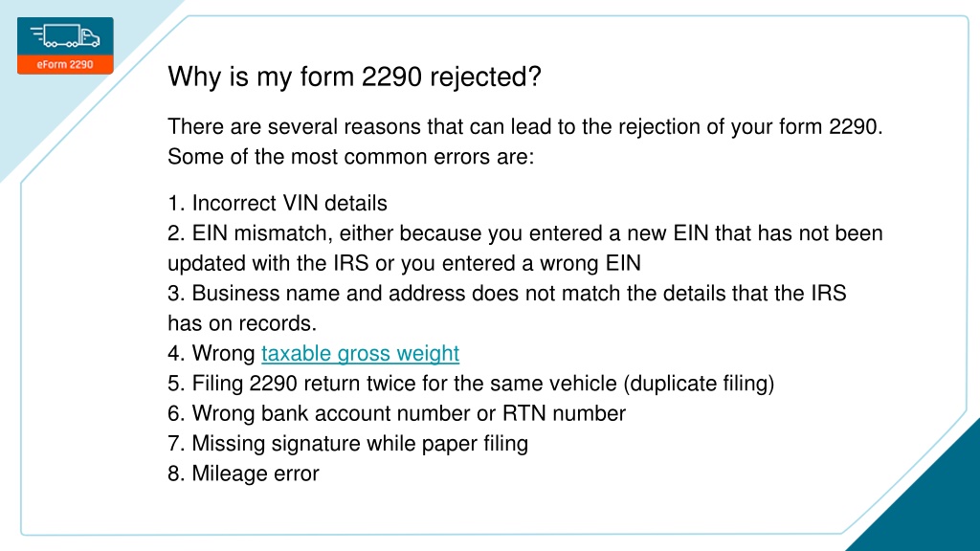Click the blank area below Mileage error
Viewport: 980px width, 551px height.
(437, 509)
